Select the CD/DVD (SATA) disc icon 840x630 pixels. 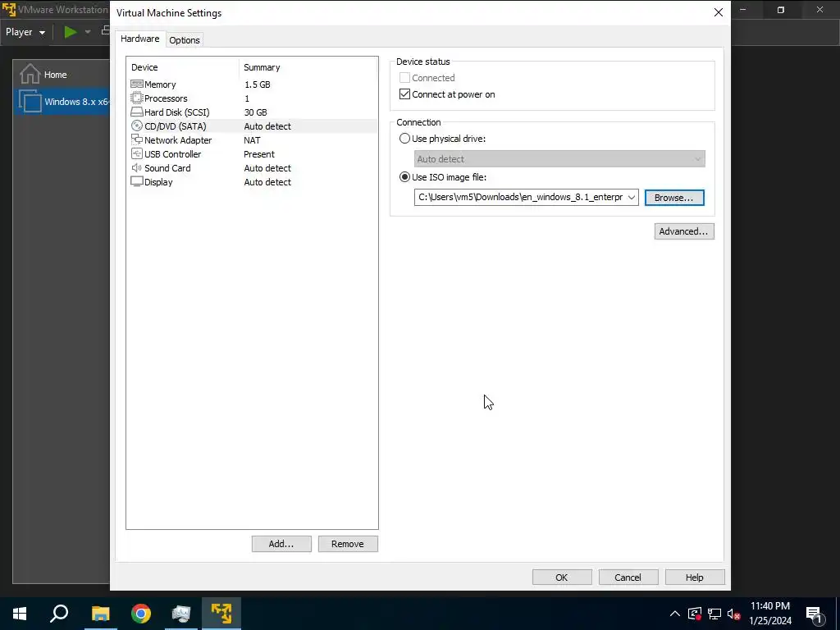pos(137,126)
